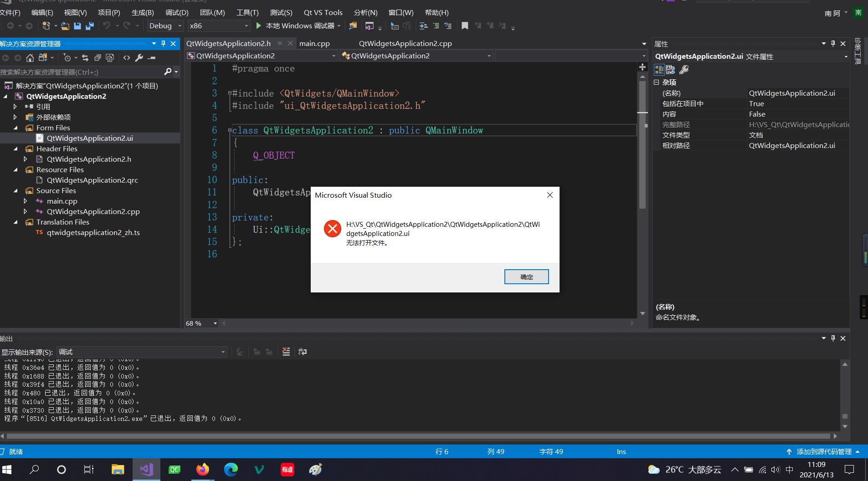Click 确定 in the error dialog
The image size is (868, 481).
(526, 276)
